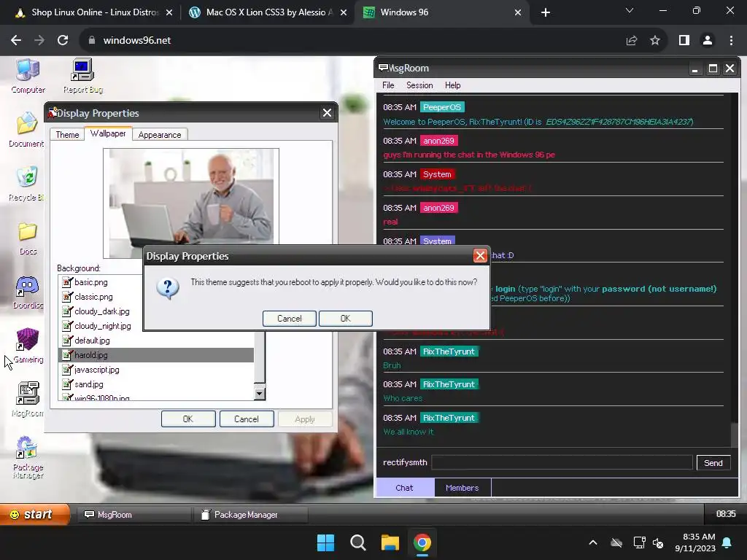Select default.jpg in the background list
This screenshot has height=560, width=747.
pos(156,341)
